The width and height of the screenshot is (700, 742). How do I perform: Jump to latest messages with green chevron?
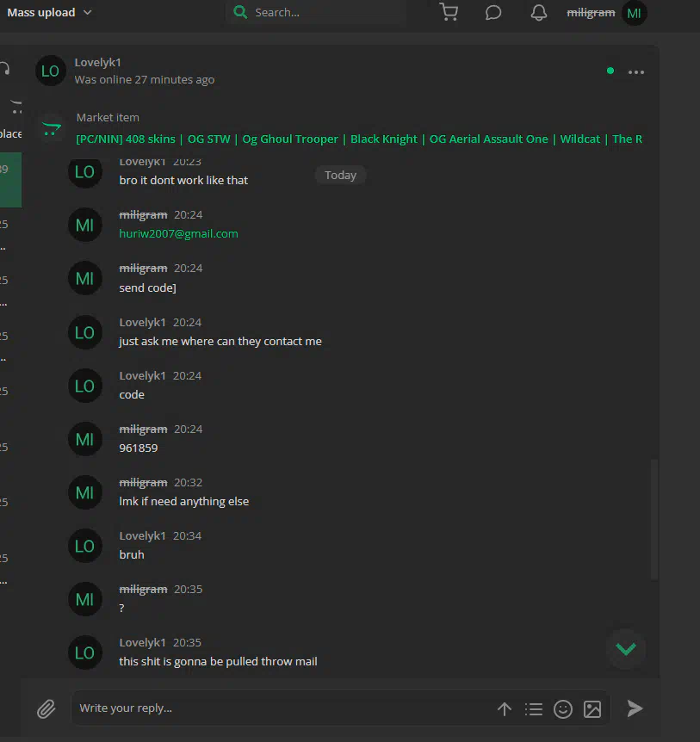pyautogui.click(x=626, y=649)
